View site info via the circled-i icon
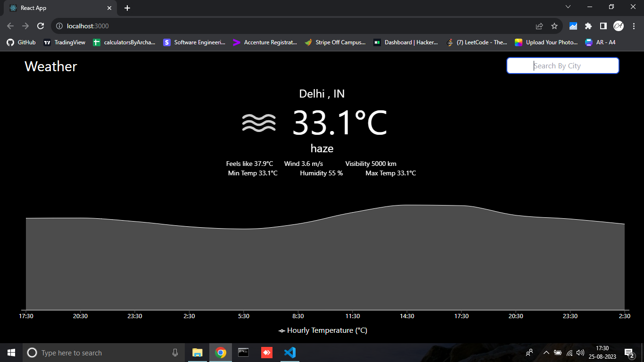This screenshot has width=644, height=362. [59, 26]
